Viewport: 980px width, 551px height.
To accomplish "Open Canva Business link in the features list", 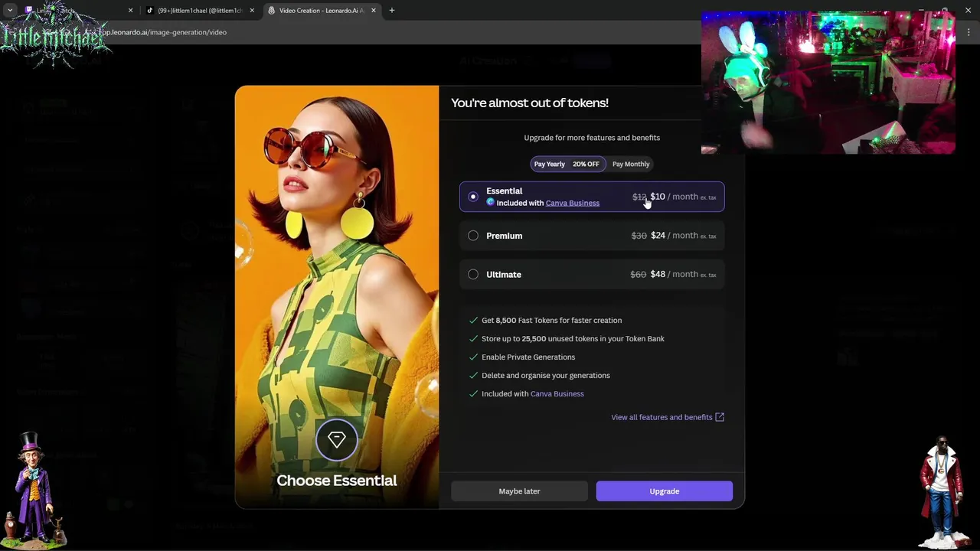I will [x=557, y=394].
